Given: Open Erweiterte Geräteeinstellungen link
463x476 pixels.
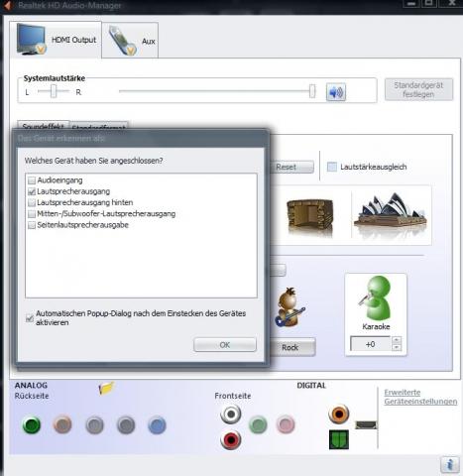Looking at the screenshot, I should pos(420,397).
